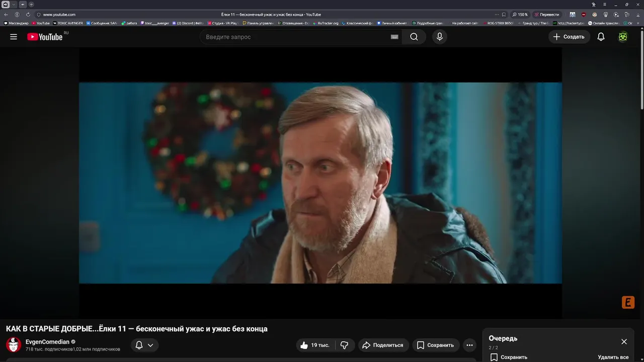Screen dimensions: 644x362
Task: Open the 'TOXIC AVENGER' bookmark
Action: pos(68,23)
